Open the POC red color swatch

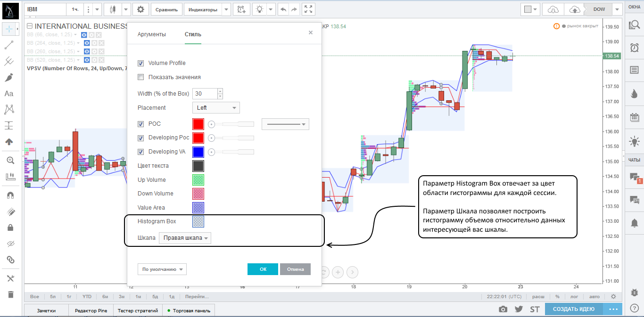(198, 124)
